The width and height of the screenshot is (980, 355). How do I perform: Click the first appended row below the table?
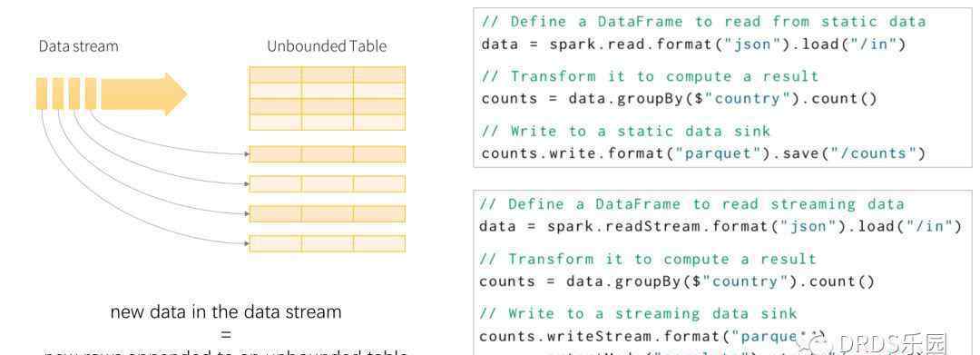328,153
